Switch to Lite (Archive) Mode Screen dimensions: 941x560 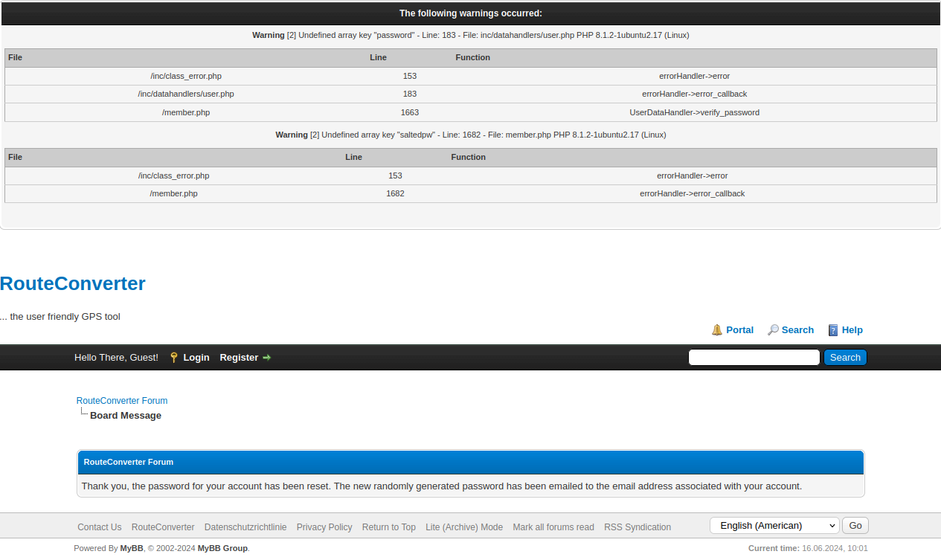[x=464, y=527]
